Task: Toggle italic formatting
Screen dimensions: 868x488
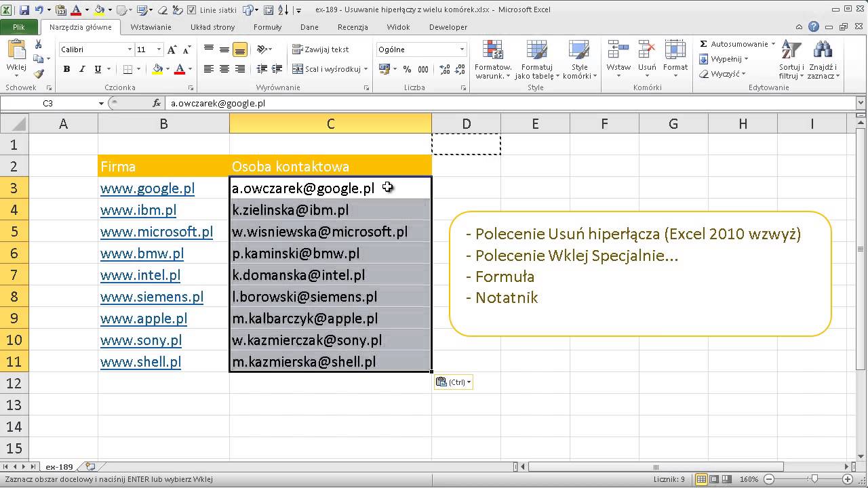Action: [x=82, y=69]
